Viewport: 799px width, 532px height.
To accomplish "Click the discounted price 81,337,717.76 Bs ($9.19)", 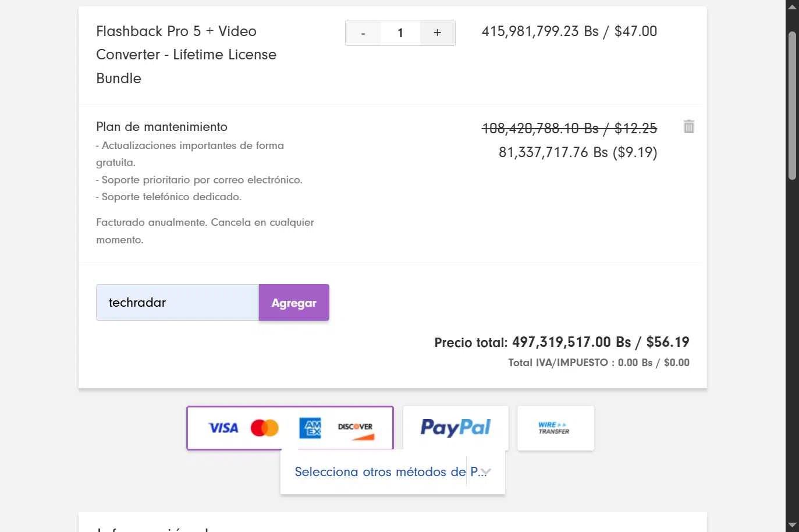I will [578, 152].
